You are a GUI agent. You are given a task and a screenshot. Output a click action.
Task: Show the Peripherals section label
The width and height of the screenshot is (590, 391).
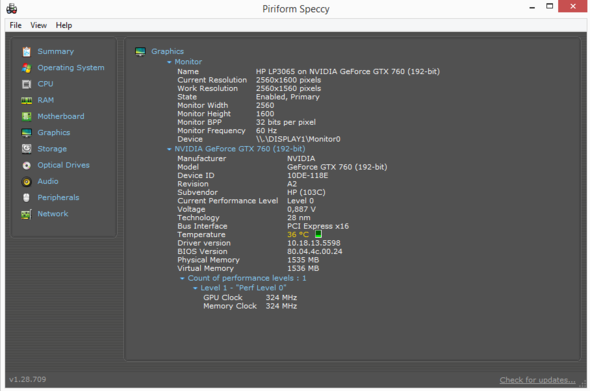[58, 198]
